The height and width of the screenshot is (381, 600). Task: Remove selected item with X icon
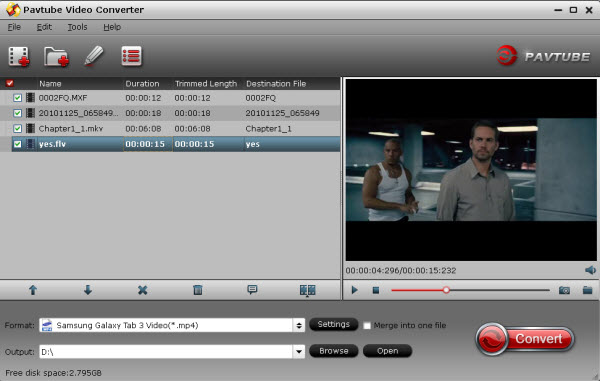click(x=142, y=290)
